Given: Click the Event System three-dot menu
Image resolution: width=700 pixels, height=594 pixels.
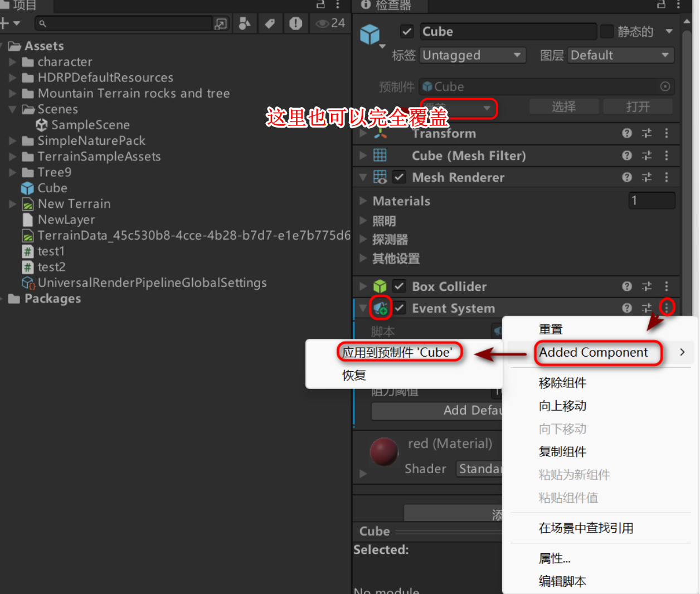Looking at the screenshot, I should point(667,307).
